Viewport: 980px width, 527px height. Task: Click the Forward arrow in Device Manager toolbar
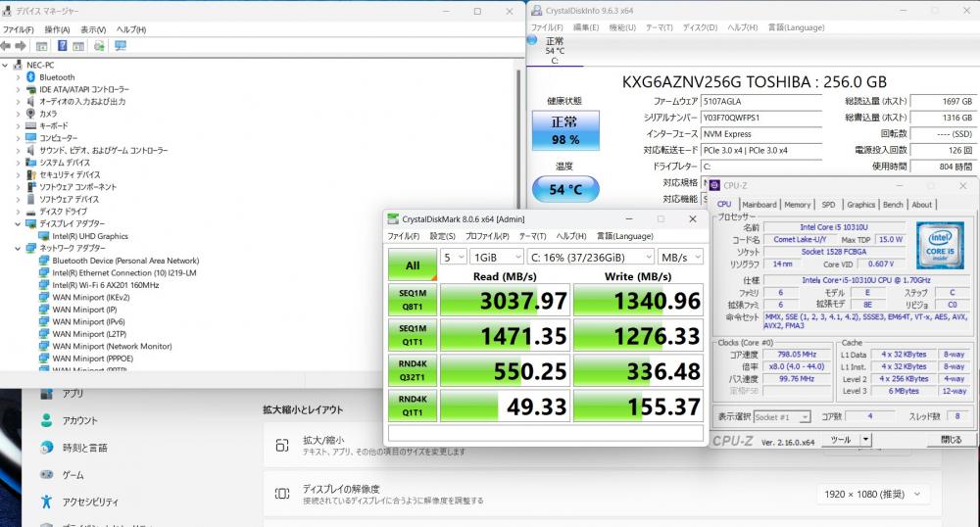click(21, 46)
